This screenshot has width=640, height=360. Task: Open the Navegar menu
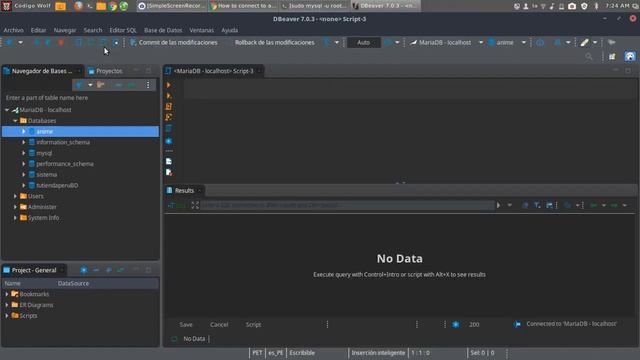coord(65,30)
